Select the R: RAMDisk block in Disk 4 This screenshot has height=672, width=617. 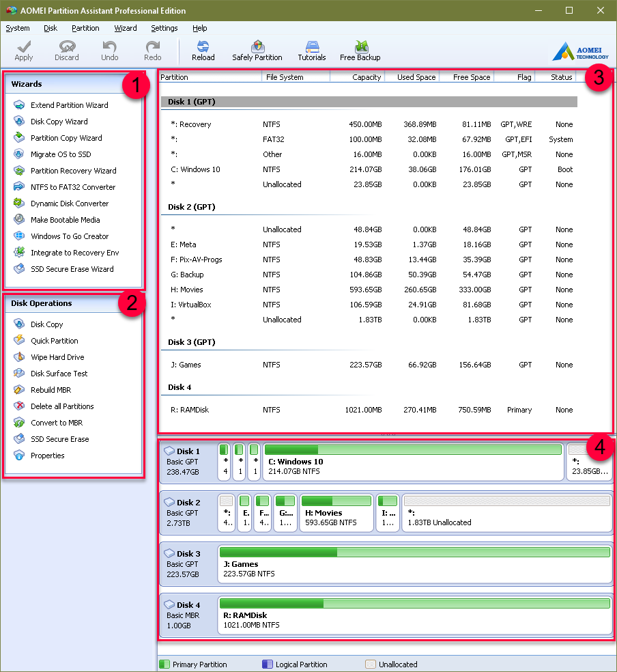[x=415, y=615]
